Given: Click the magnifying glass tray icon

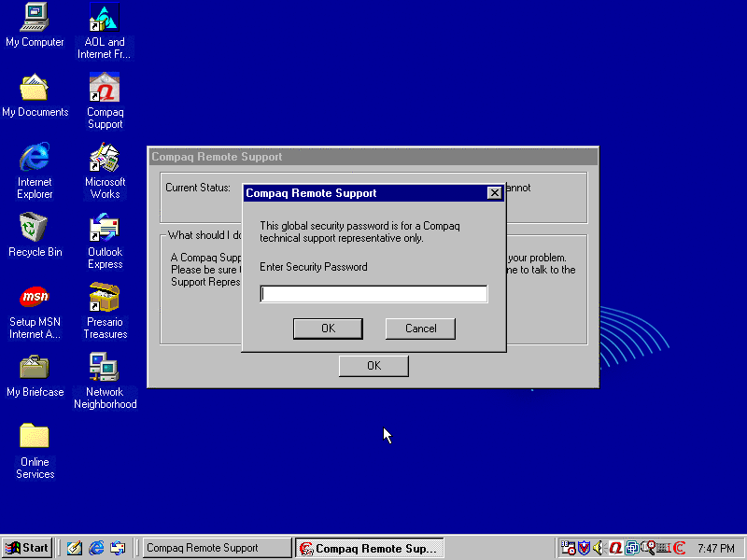Looking at the screenshot, I should coord(648,548).
